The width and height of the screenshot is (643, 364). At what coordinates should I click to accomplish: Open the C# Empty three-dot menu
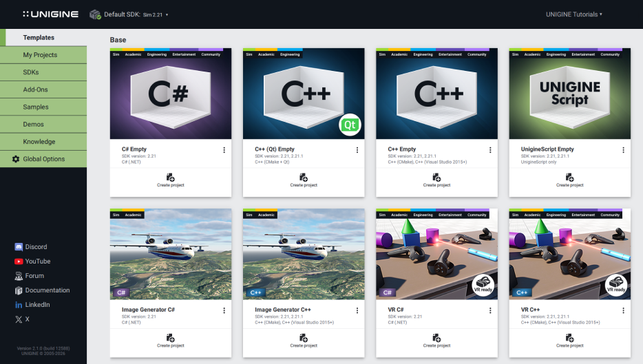click(x=224, y=150)
